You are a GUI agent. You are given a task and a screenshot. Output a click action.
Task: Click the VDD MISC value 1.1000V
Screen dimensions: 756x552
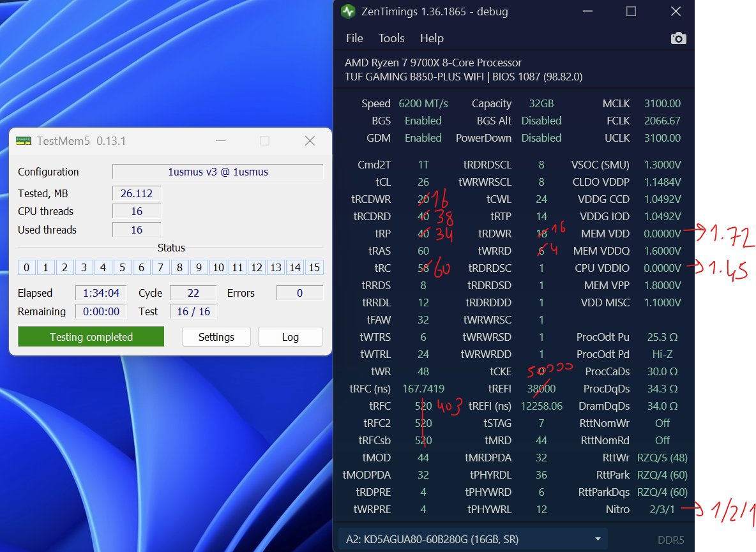point(663,303)
